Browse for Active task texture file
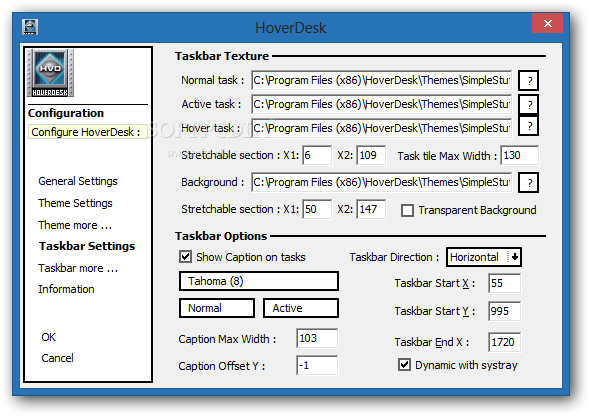The width and height of the screenshot is (590, 416). click(528, 105)
